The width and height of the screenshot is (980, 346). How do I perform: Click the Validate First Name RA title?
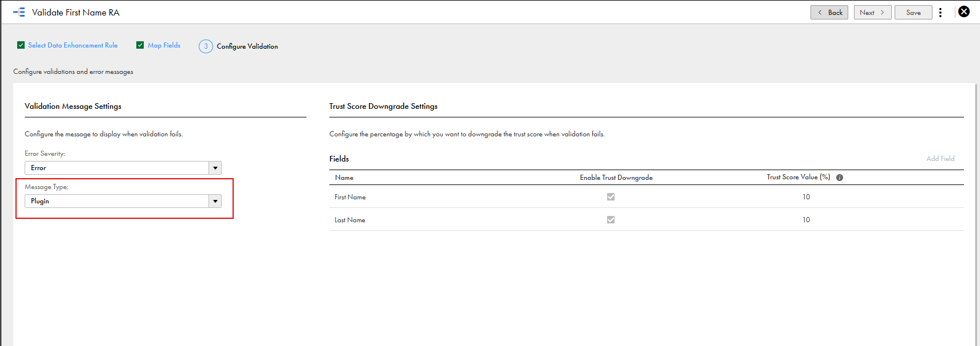point(76,12)
